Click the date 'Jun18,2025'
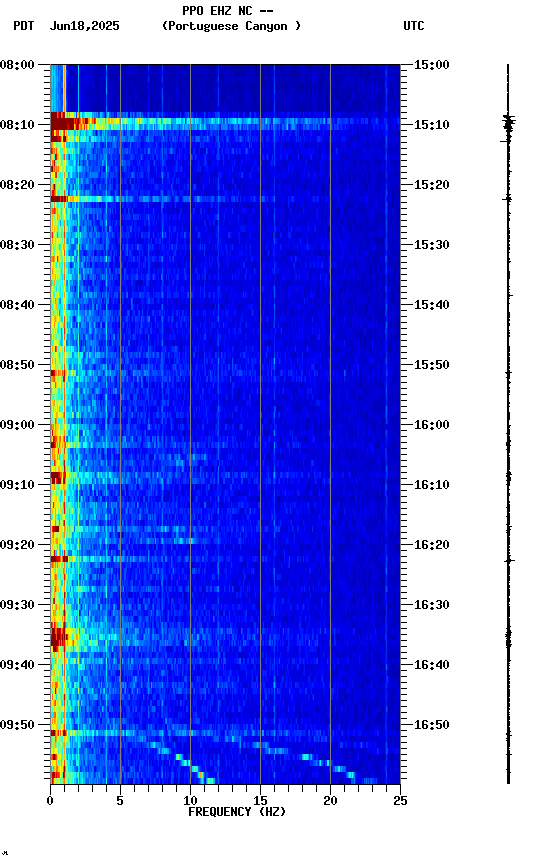 (x=84, y=26)
